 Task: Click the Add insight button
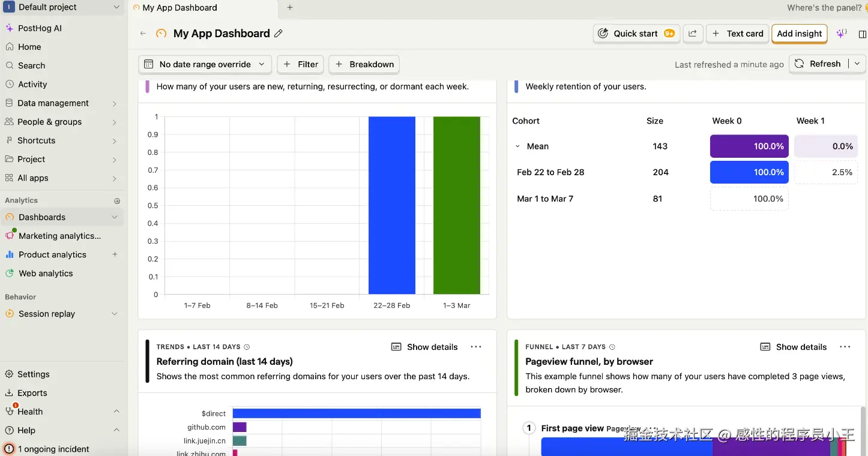[799, 34]
